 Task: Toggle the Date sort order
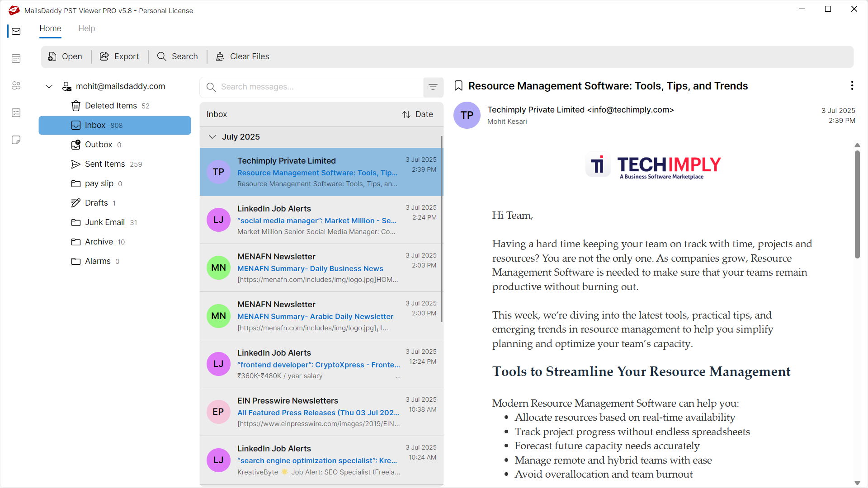[418, 114]
